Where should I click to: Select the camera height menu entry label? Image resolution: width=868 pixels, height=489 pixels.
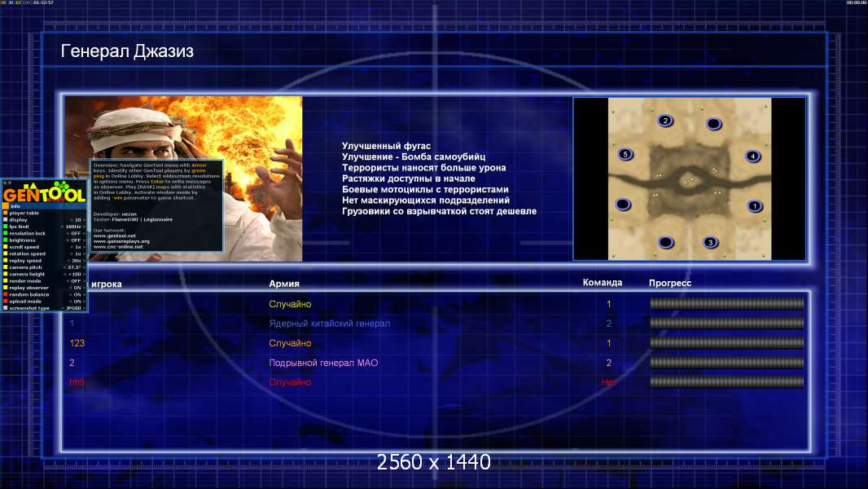point(27,274)
